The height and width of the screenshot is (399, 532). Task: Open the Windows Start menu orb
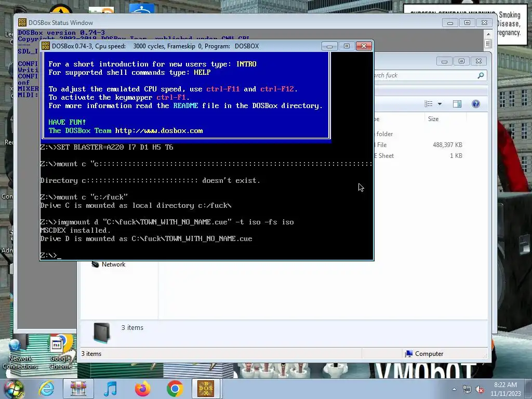tap(13, 389)
